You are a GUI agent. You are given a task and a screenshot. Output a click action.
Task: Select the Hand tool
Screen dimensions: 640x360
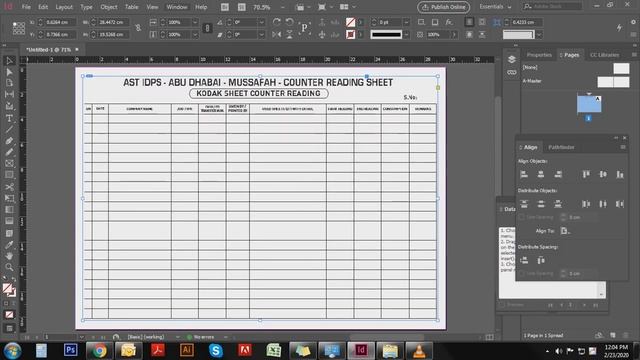9,256
